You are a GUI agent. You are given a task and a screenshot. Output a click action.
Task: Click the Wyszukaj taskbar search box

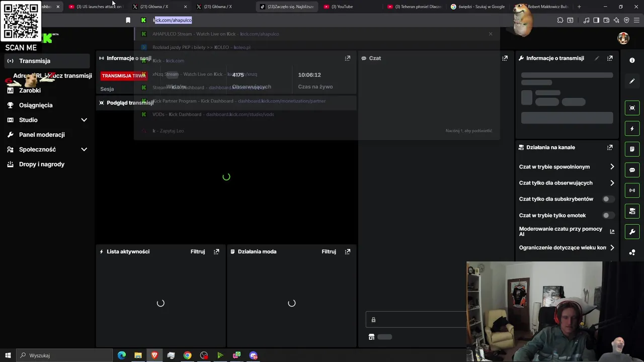click(64, 355)
